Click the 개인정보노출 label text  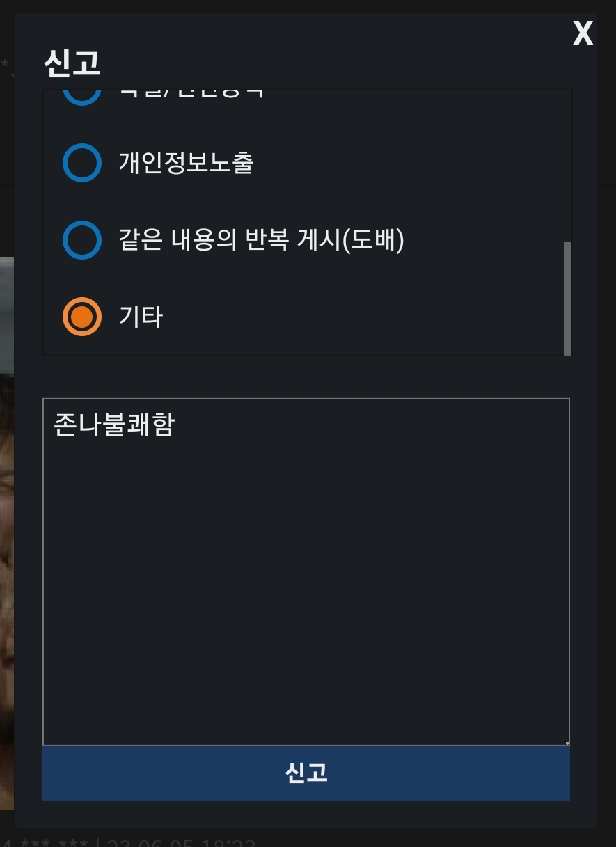[186, 163]
